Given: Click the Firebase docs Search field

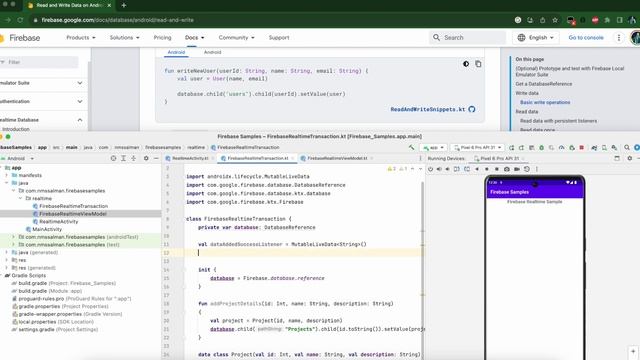Looking at the screenshot, I should click(x=467, y=38).
